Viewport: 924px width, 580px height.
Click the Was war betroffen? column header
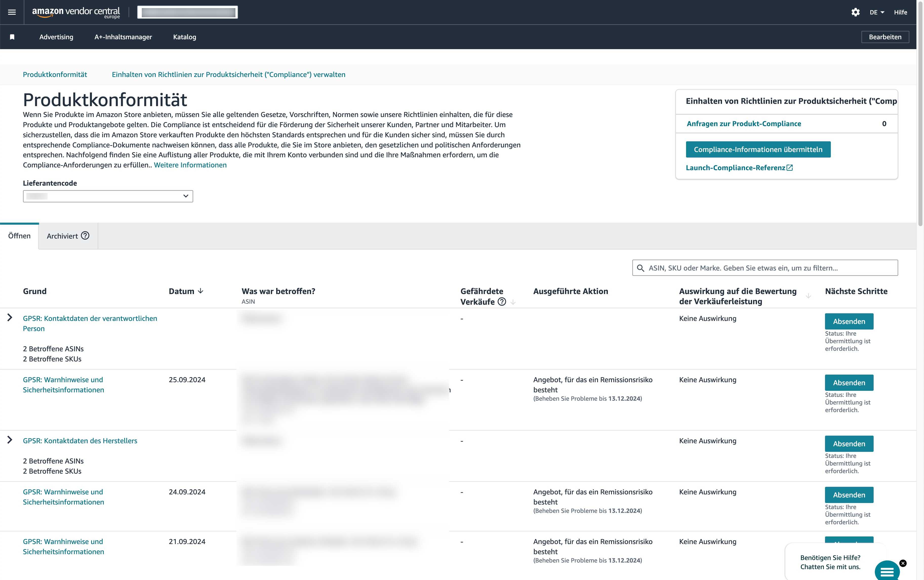pyautogui.click(x=278, y=291)
